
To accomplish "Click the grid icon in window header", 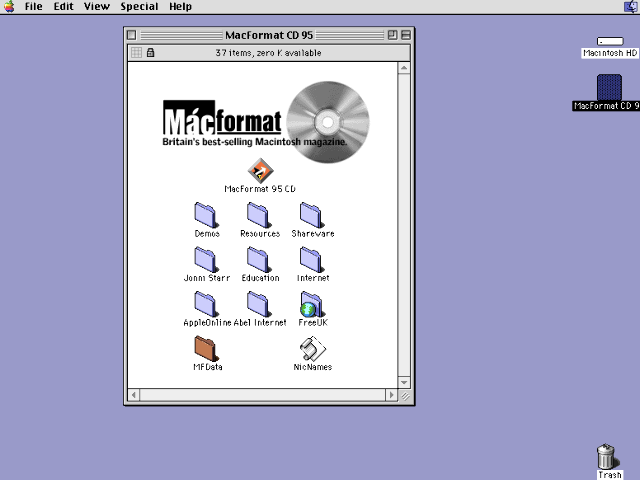I will pos(136,52).
